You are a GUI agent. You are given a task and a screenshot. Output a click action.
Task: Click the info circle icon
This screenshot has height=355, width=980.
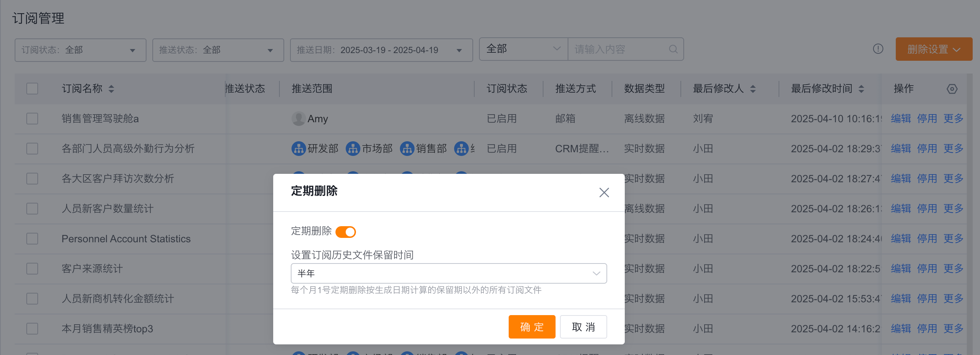[x=878, y=49]
